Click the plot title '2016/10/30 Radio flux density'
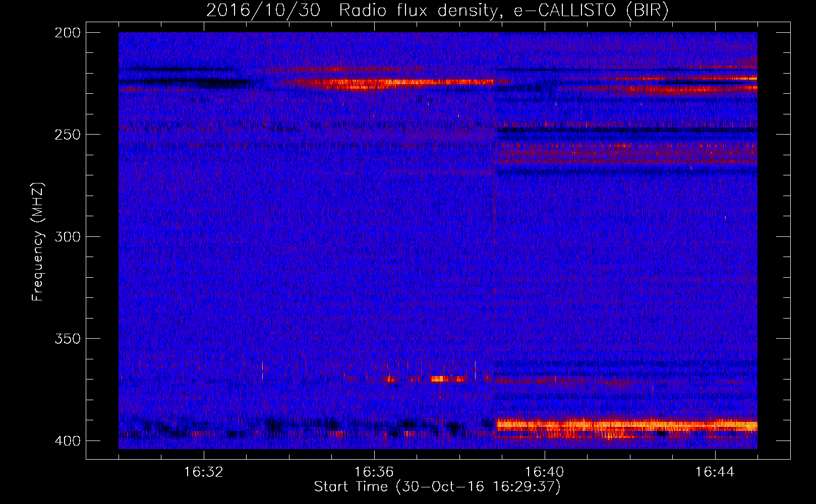Screen dimensions: 816x504 pos(437,11)
